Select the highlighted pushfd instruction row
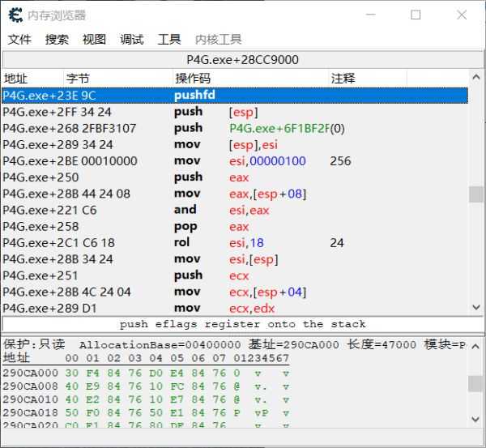 (x=235, y=96)
